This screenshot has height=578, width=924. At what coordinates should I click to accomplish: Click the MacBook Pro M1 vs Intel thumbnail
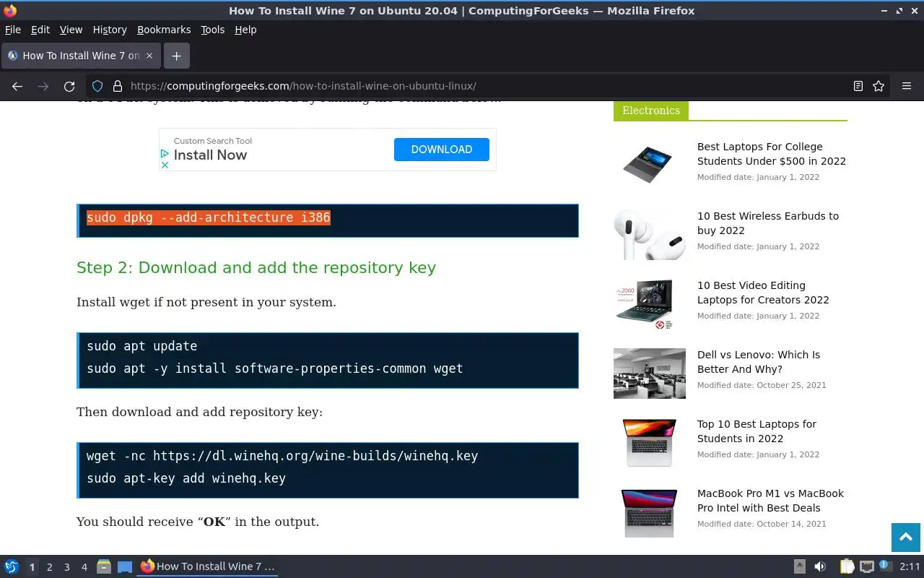point(649,512)
